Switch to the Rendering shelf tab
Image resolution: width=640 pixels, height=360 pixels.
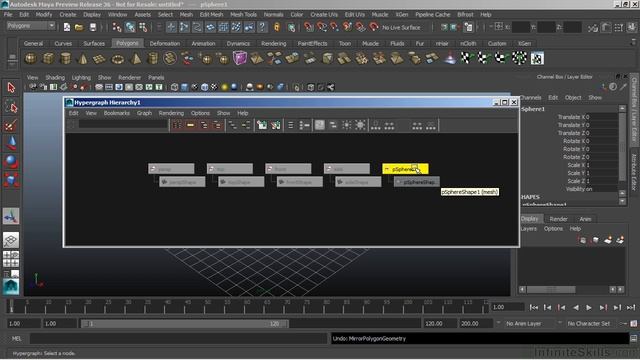point(273,43)
